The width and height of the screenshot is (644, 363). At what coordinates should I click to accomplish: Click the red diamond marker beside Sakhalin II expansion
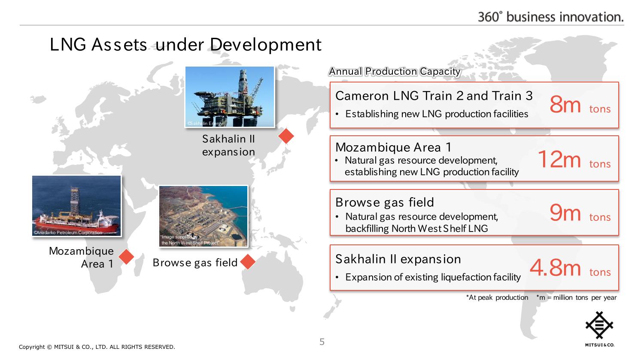click(286, 136)
